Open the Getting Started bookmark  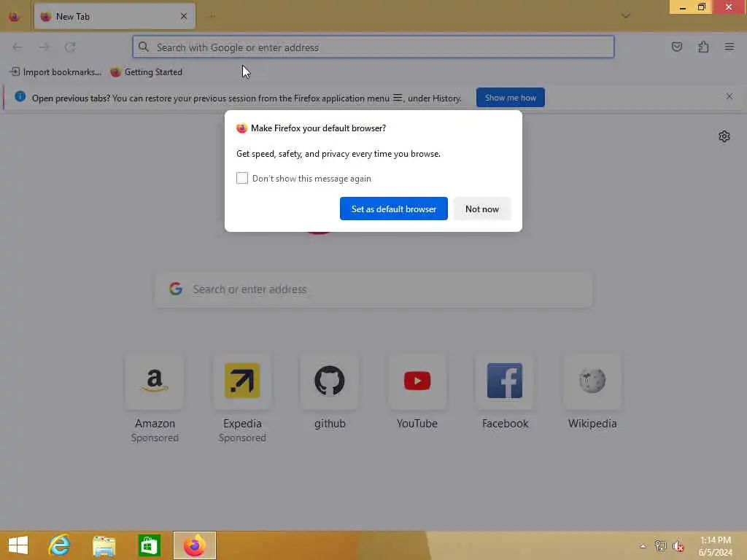[x=147, y=72]
